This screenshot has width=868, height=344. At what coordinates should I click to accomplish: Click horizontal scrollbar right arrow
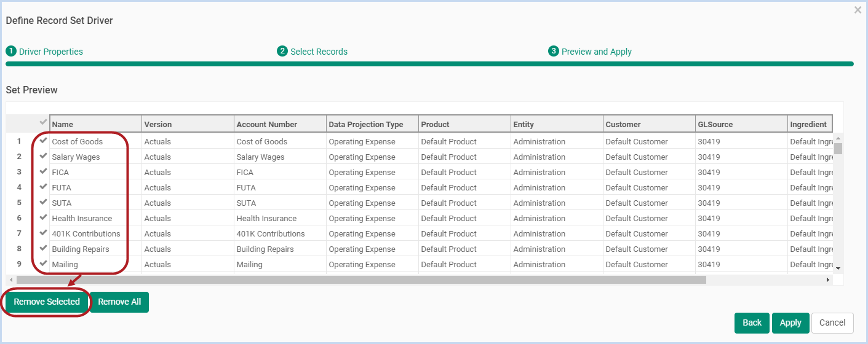pos(828,279)
